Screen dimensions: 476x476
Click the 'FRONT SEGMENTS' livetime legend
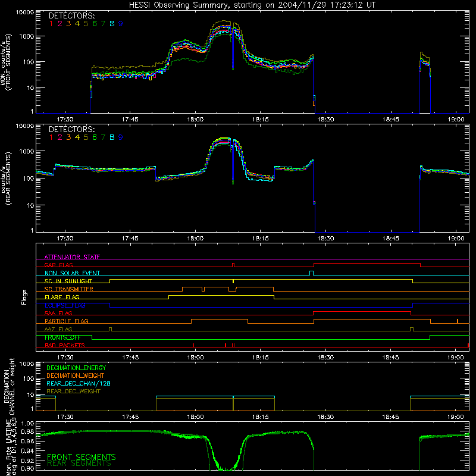point(82,457)
